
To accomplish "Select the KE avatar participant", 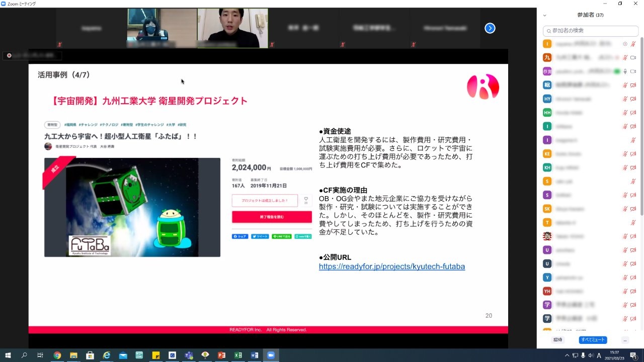I will coord(547,154).
